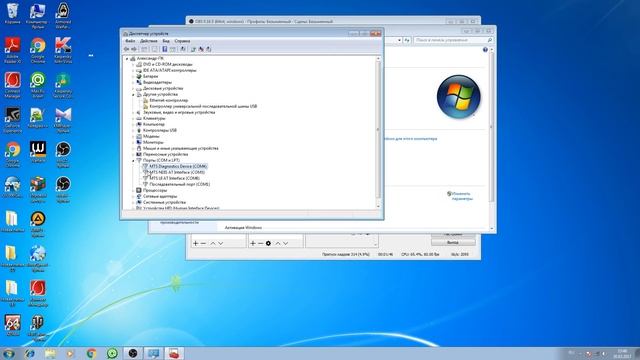Open the System window address bar dropdown

[399, 40]
